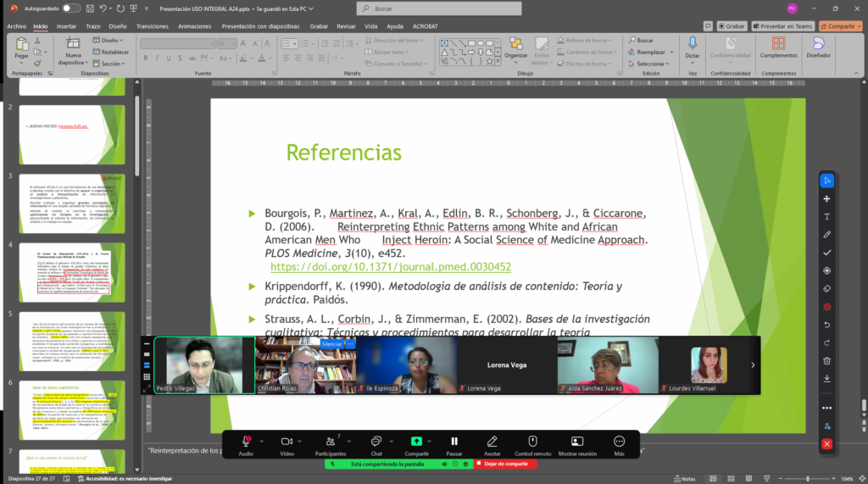Switch to the Revisar tab
Image resolution: width=868 pixels, height=484 pixels.
346,26
